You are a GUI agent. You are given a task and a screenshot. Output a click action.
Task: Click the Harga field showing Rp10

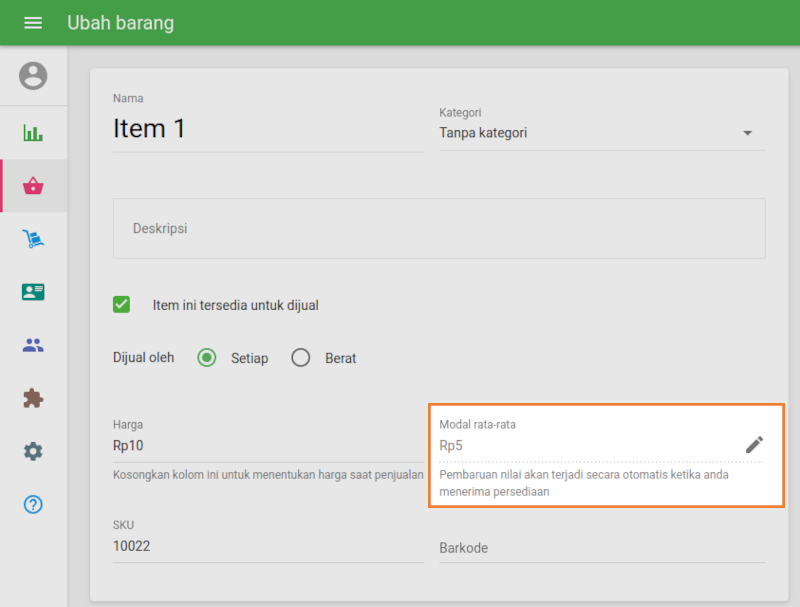point(267,446)
